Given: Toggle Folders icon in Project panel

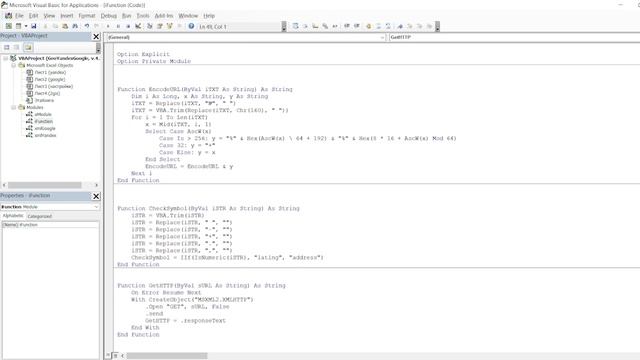Looking at the screenshot, I should click(28, 47).
